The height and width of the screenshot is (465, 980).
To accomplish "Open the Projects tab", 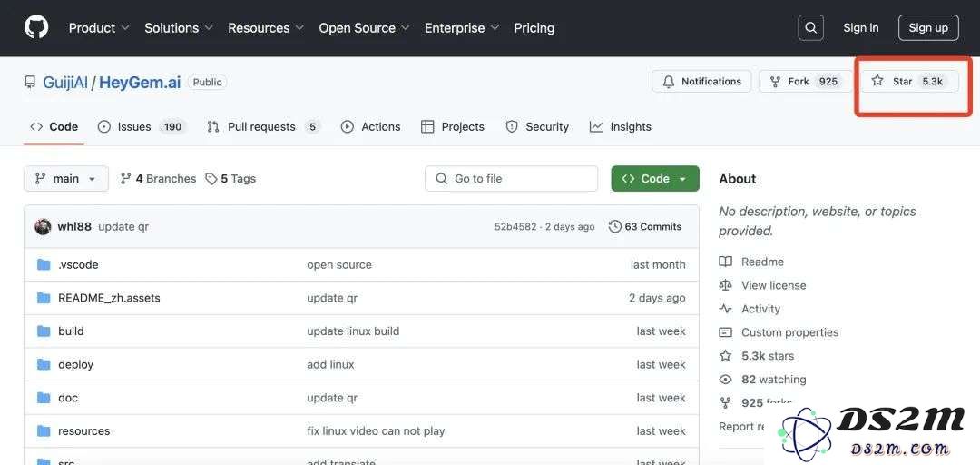I will [x=453, y=126].
